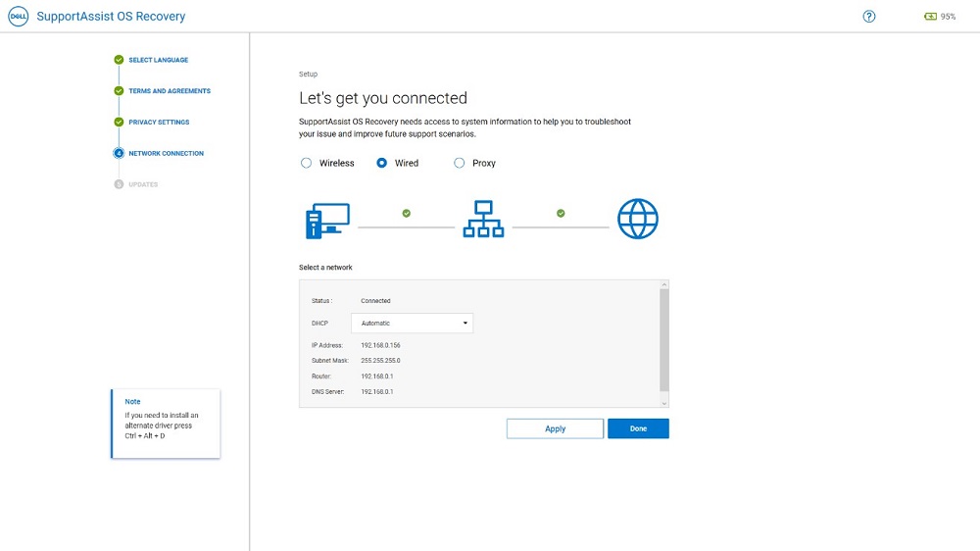The image size is (980, 551).
Task: Select the Wireless radio button
Action: click(306, 163)
